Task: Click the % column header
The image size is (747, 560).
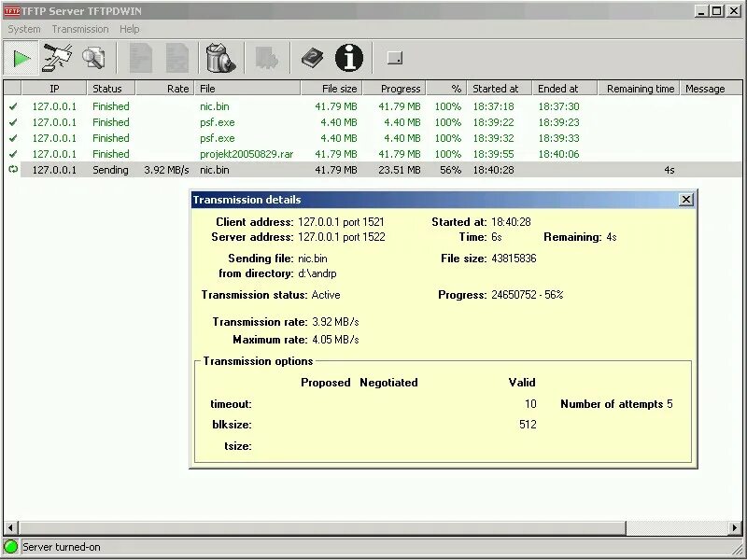Action: [447, 89]
